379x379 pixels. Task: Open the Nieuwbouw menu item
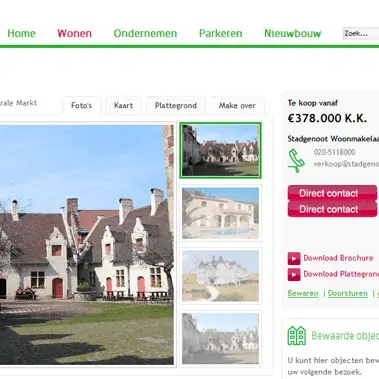[293, 33]
